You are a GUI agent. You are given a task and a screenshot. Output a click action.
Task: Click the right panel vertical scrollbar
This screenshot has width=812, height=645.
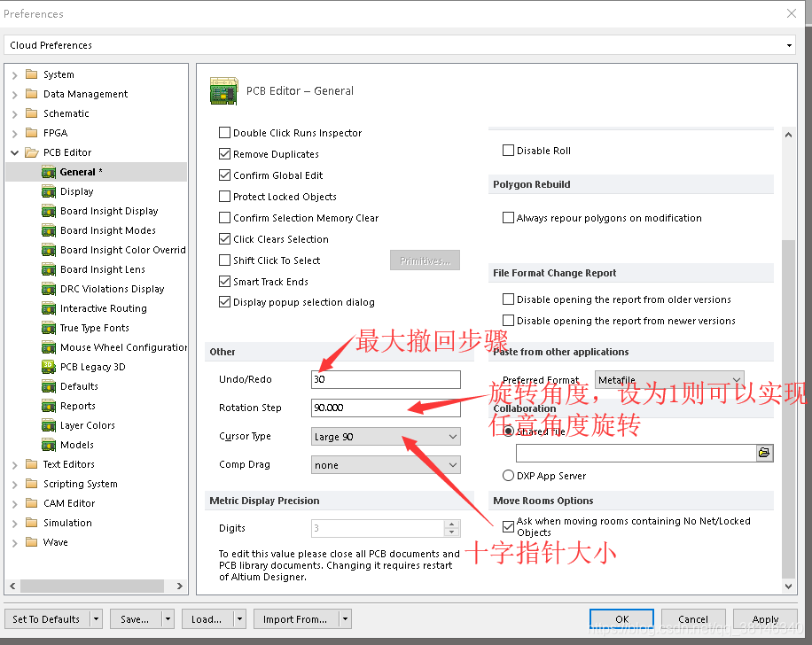click(788, 408)
